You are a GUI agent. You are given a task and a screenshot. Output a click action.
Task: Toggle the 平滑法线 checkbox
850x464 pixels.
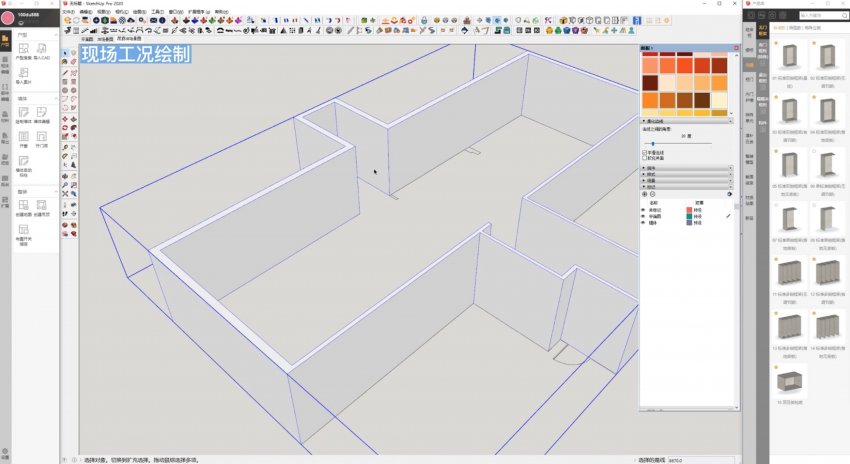click(645, 153)
